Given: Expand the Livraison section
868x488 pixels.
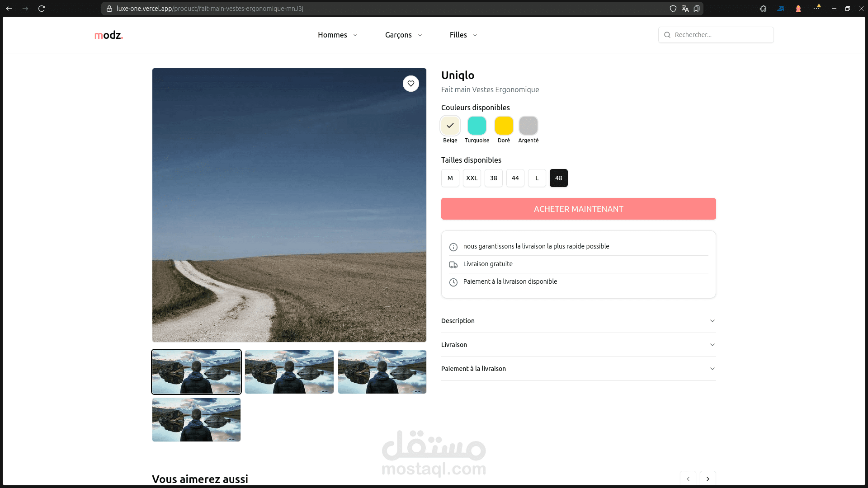Looking at the screenshot, I should [x=578, y=345].
